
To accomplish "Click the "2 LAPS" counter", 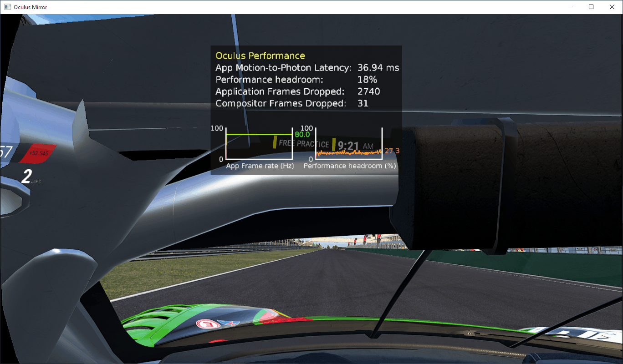I will pos(31,177).
